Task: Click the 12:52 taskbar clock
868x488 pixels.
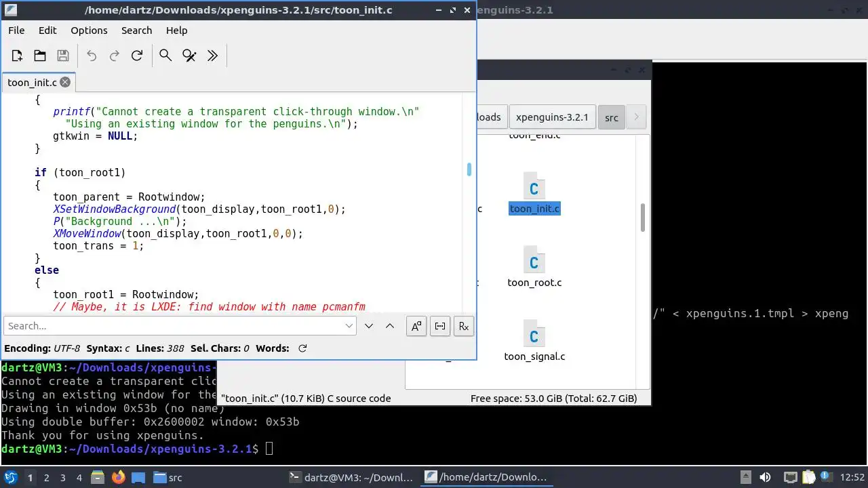Action: [x=852, y=478]
